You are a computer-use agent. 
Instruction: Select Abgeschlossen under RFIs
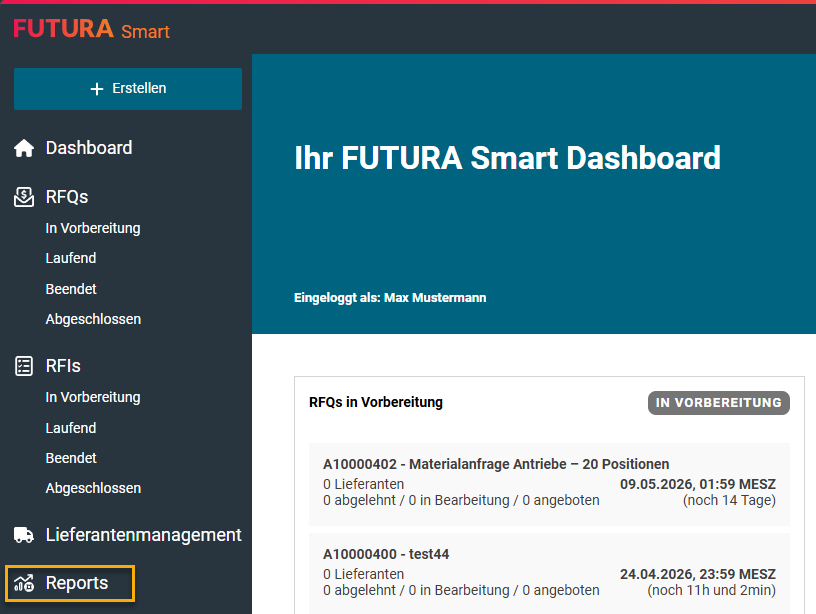pyautogui.click(x=93, y=488)
